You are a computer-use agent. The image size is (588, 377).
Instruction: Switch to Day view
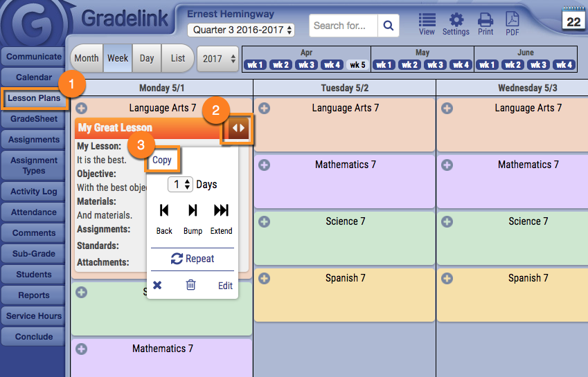147,59
